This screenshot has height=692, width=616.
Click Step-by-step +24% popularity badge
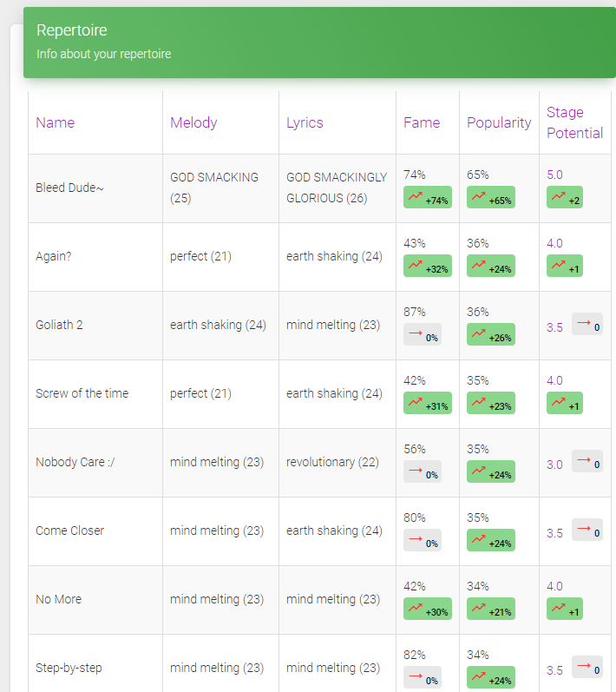pos(491,678)
